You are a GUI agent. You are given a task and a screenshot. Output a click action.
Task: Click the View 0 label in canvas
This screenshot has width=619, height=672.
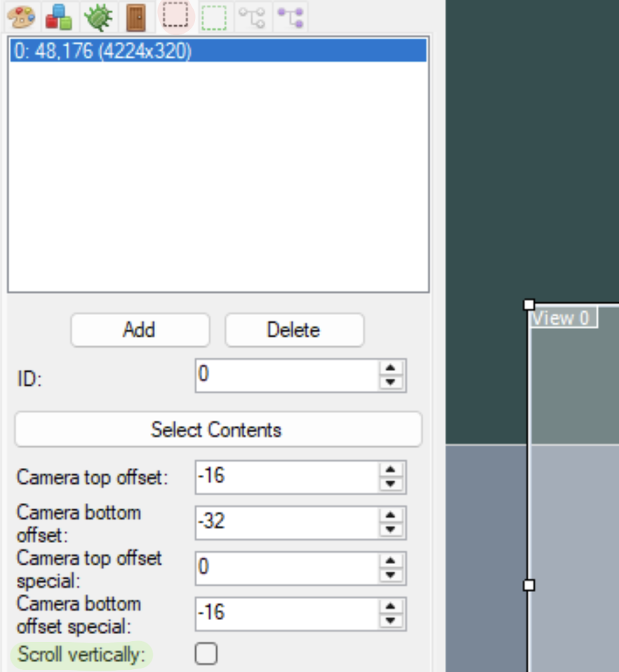[562, 318]
